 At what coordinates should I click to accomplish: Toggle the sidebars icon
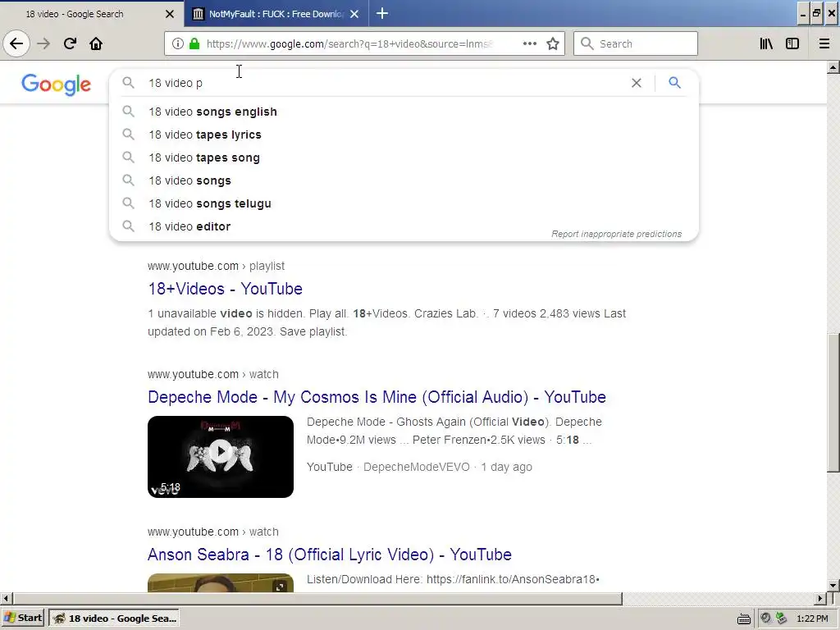coord(792,43)
